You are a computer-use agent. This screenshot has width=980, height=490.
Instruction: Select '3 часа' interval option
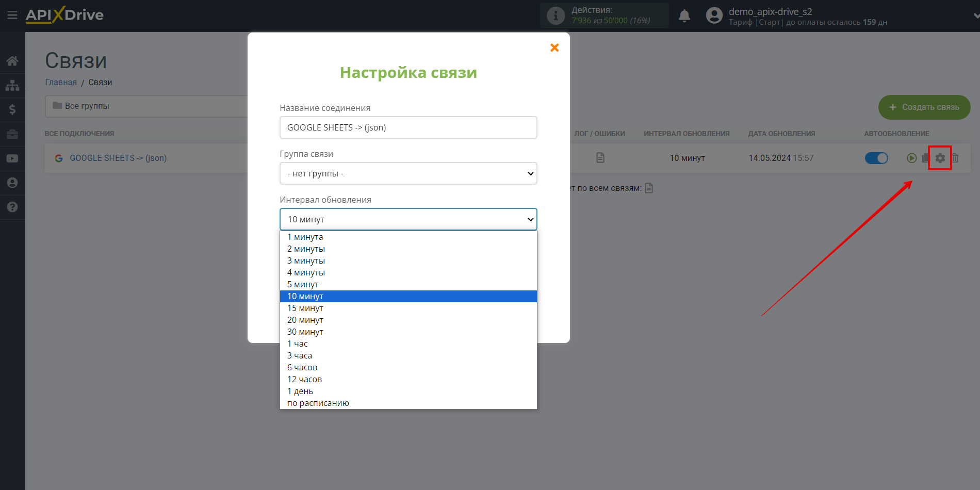(x=409, y=355)
